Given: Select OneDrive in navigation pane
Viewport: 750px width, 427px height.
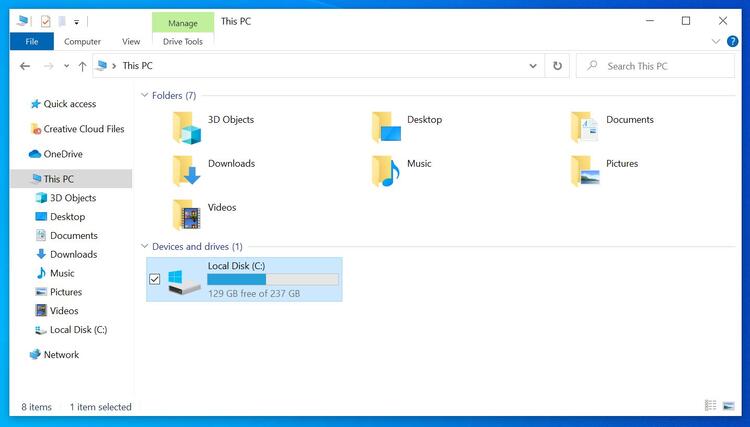Looking at the screenshot, I should click(x=55, y=154).
